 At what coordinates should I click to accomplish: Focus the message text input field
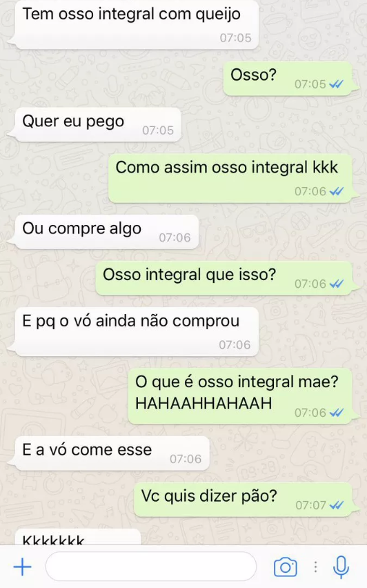click(151, 567)
